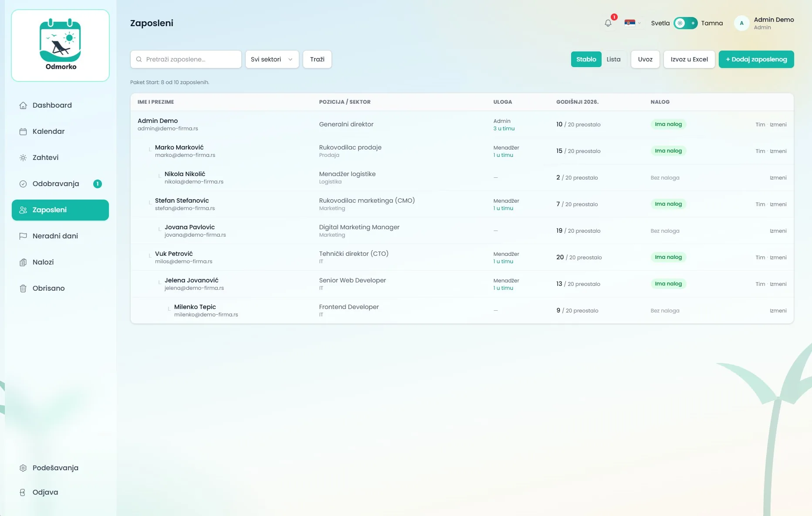Expand the language selector chevron
Screen dimensions: 812x516
pyautogui.click(x=639, y=23)
